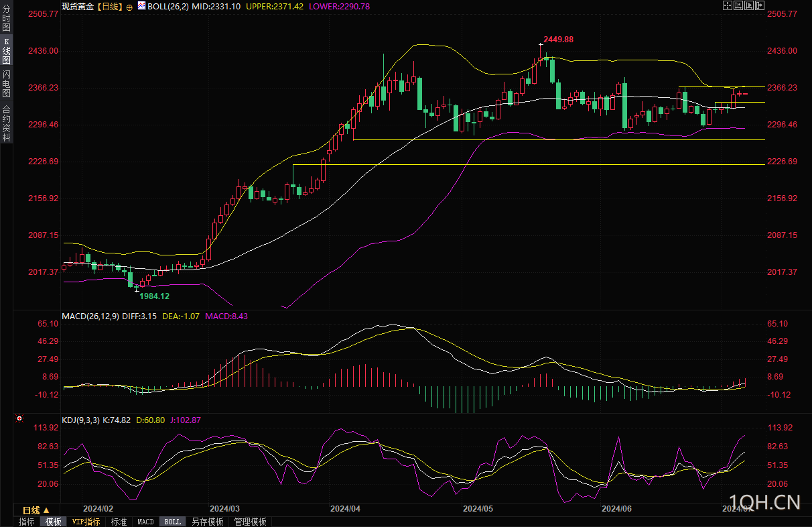Click 另存模板 to save template
Screen dimensions: 812x527
(207, 522)
